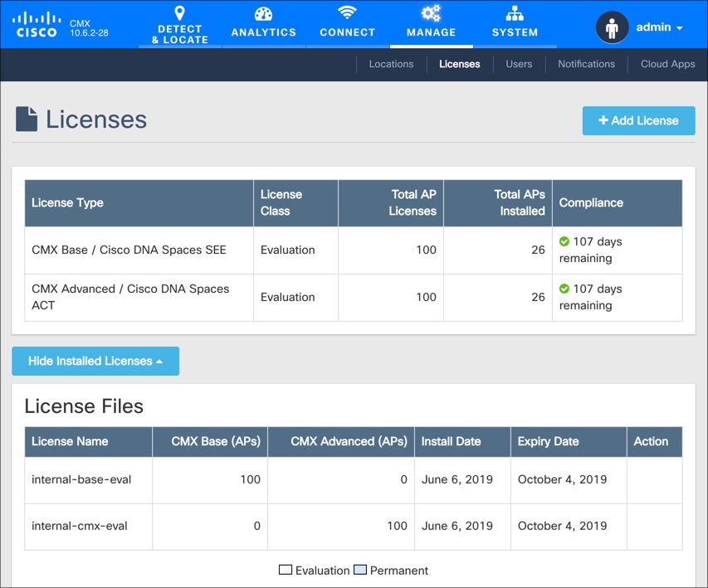708x588 pixels.
Task: Click the Licenses page document icon
Action: click(28, 118)
